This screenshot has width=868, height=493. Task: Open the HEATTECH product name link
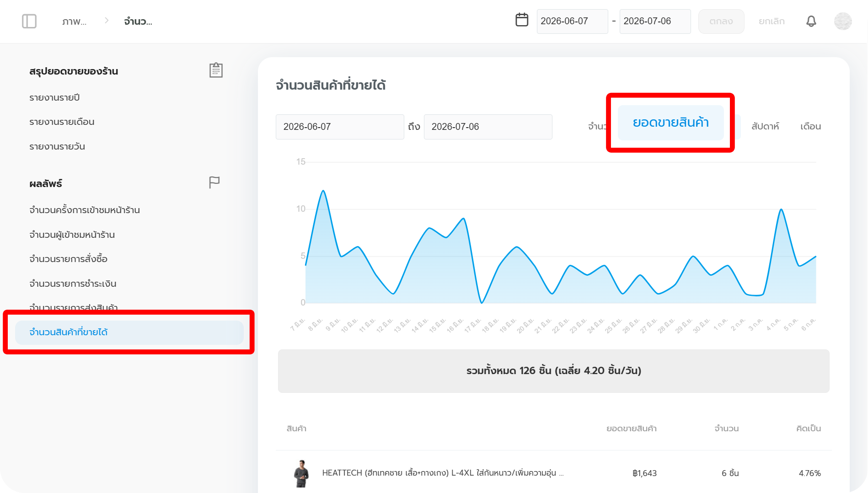point(443,473)
